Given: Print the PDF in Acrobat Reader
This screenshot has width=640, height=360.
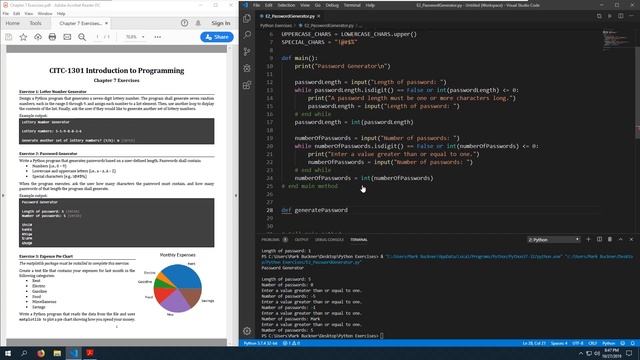Looking at the screenshot, I should [52, 37].
